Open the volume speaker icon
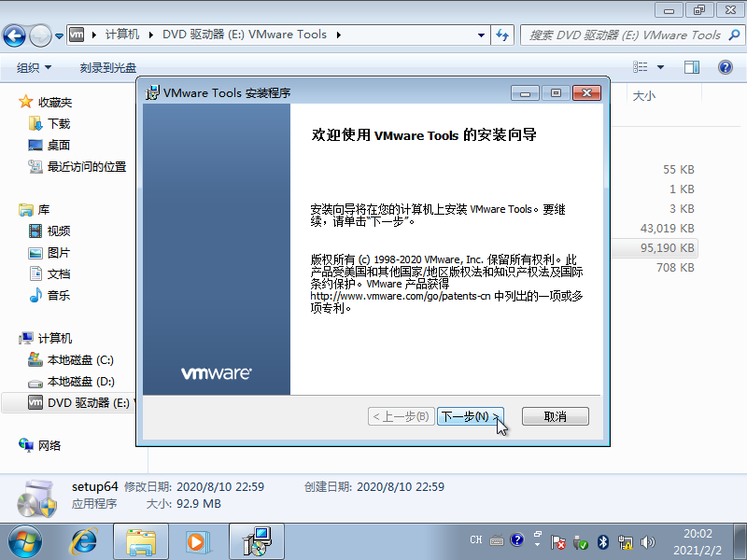747x560 pixels. pos(648,542)
